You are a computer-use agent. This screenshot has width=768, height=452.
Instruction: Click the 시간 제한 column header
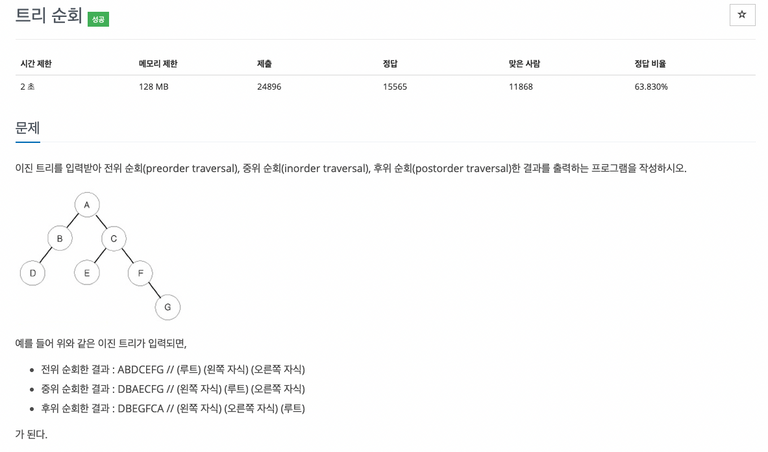click(x=36, y=64)
